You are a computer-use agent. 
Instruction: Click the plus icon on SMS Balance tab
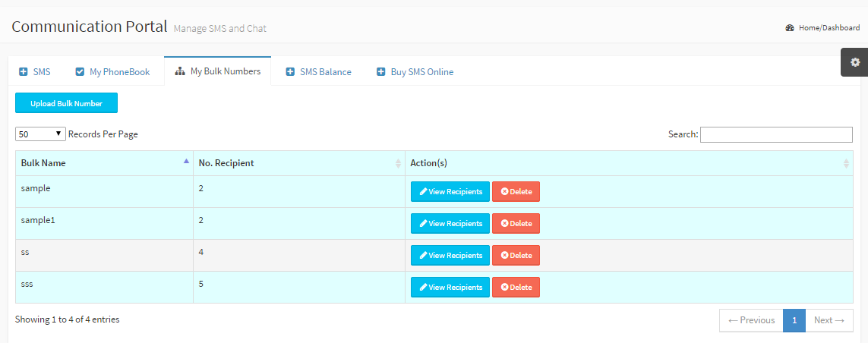[290, 72]
